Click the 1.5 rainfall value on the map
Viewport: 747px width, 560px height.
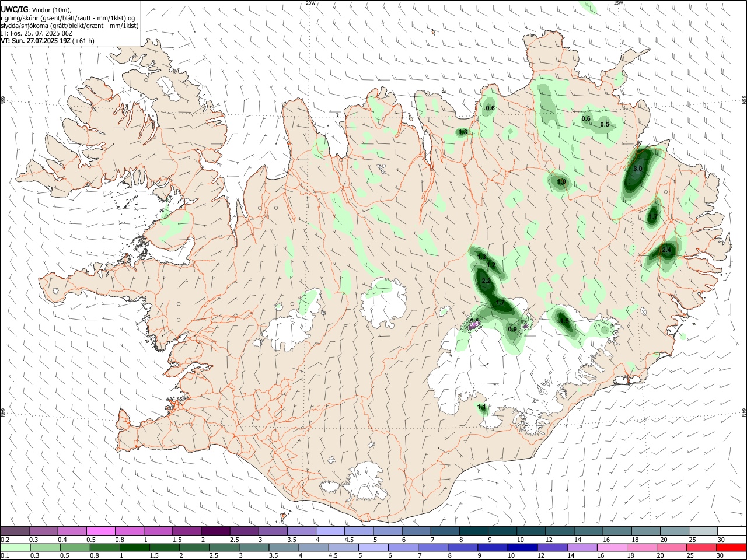click(x=564, y=321)
